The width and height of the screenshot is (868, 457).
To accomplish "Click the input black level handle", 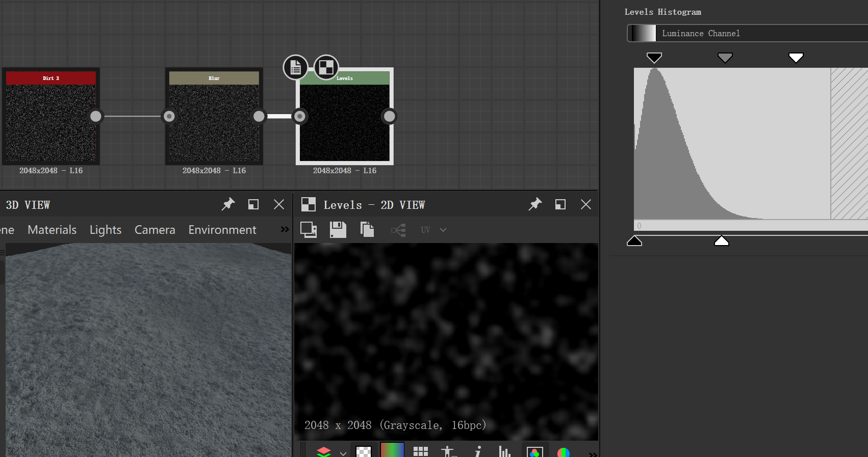I will pos(654,58).
